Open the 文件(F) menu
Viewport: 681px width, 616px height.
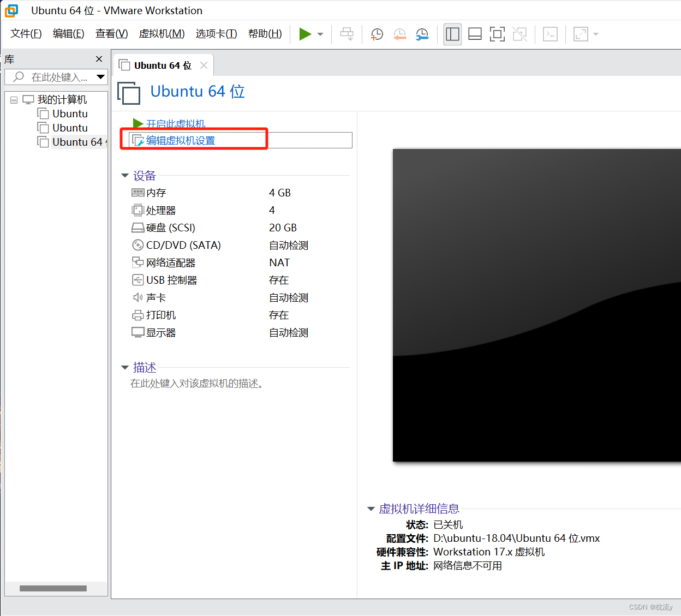coord(26,34)
